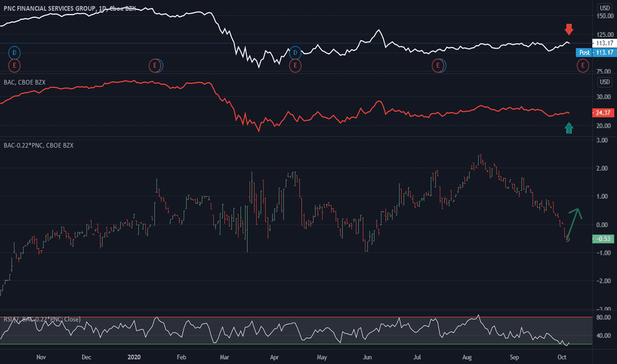Image resolution: width=617 pixels, height=364 pixels.
Task: Open the USD currency selector on BAC pane
Action: [x=605, y=82]
